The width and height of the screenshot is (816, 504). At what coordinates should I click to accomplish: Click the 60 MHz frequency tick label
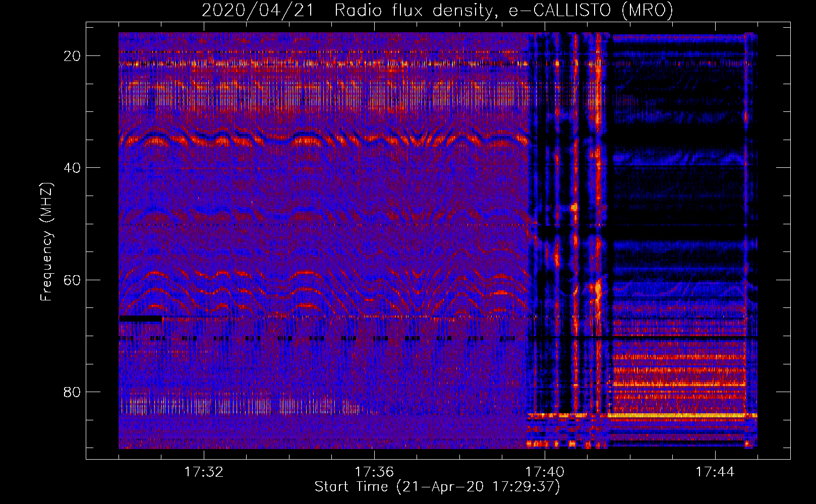tap(73, 280)
